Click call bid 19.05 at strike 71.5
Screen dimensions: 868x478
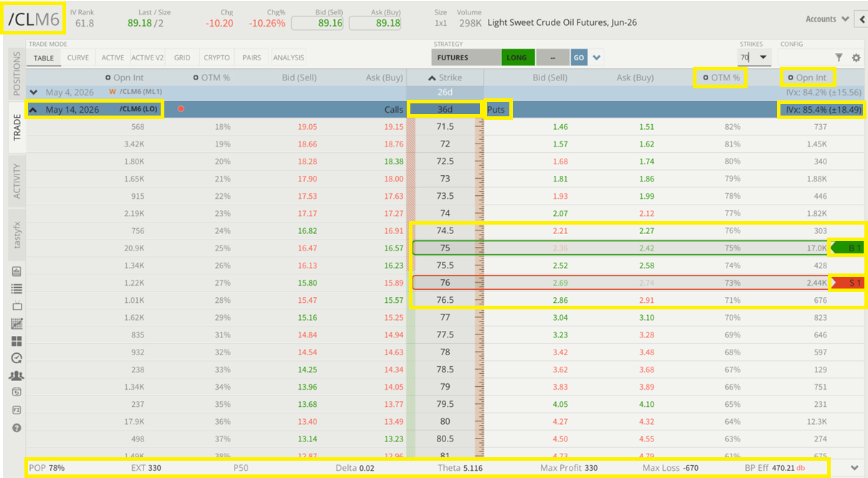pos(307,127)
